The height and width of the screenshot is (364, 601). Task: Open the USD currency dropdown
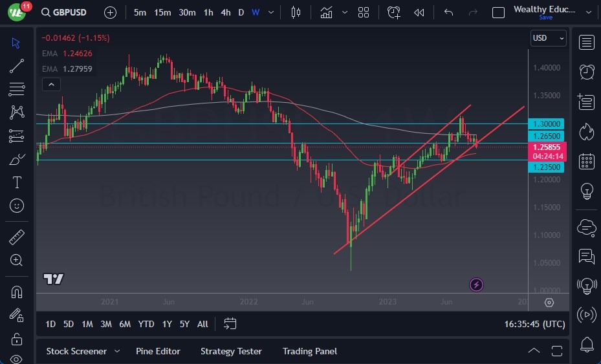[x=548, y=38]
